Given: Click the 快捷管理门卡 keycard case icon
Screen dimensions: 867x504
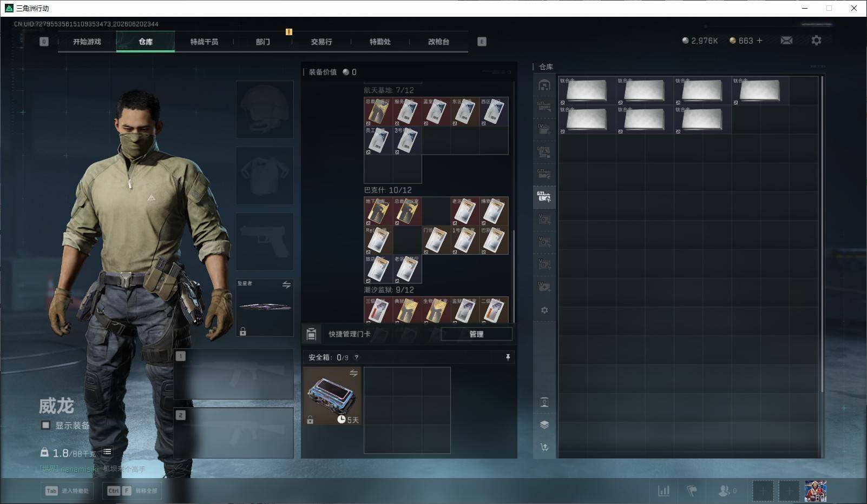Looking at the screenshot, I should tap(311, 334).
